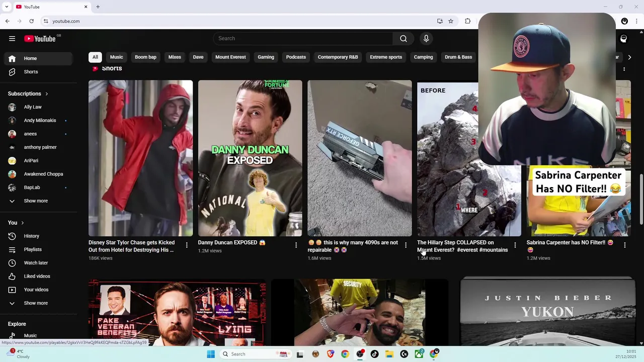Select the Drum & Bass filter chip

[x=458, y=57]
